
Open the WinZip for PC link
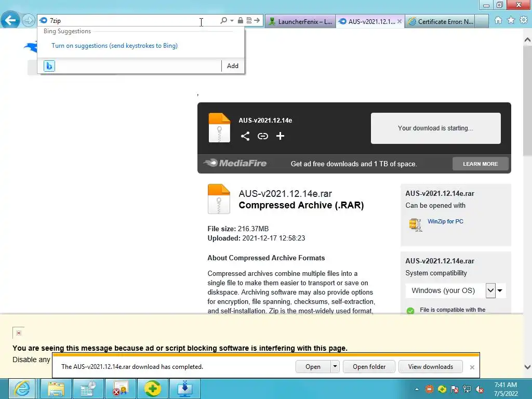[x=445, y=221]
